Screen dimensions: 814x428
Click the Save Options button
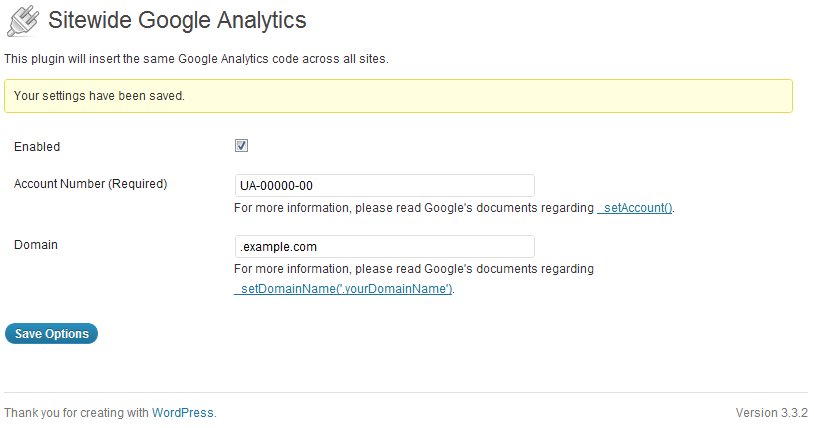[x=51, y=333]
